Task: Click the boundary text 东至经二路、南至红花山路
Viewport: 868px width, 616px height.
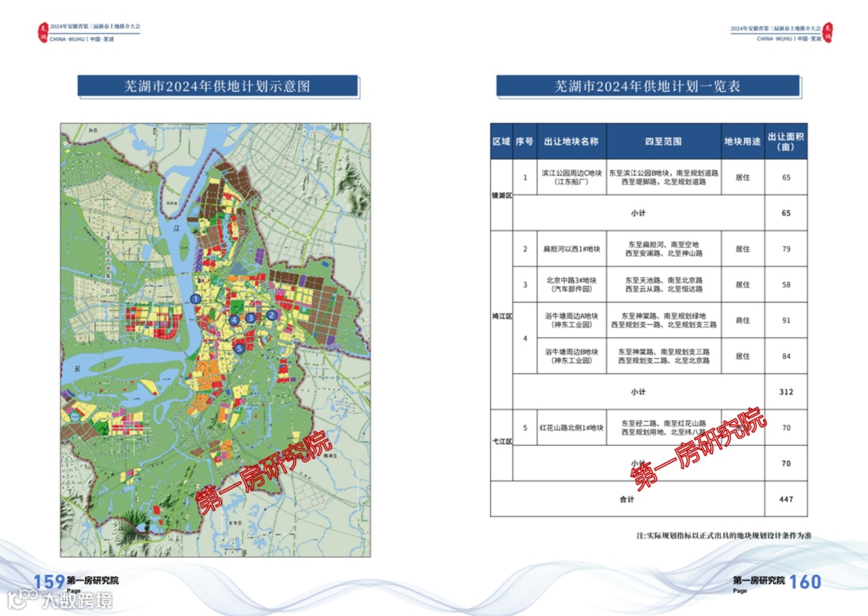Action: 664,423
